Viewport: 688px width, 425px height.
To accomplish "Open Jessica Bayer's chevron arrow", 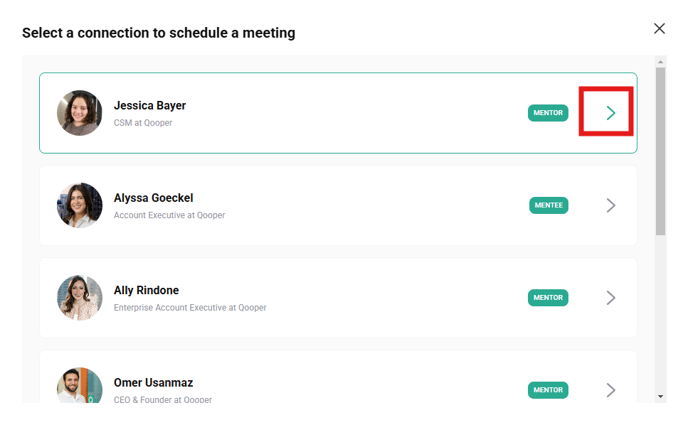I will pyautogui.click(x=610, y=113).
